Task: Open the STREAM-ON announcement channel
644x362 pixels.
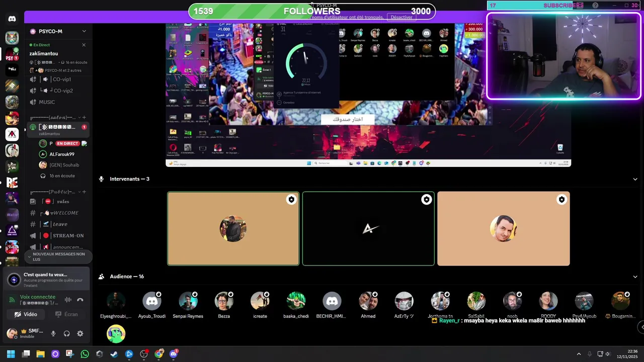Action: coord(58,235)
